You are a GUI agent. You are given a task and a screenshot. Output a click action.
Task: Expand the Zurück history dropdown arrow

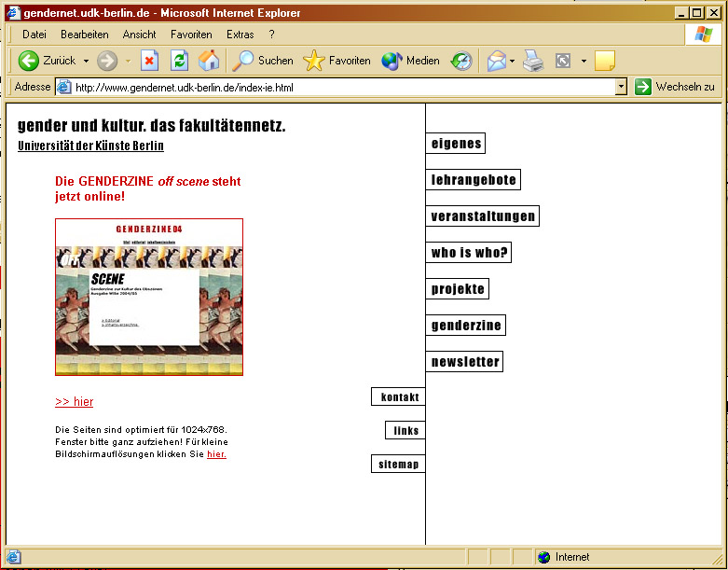(87, 61)
